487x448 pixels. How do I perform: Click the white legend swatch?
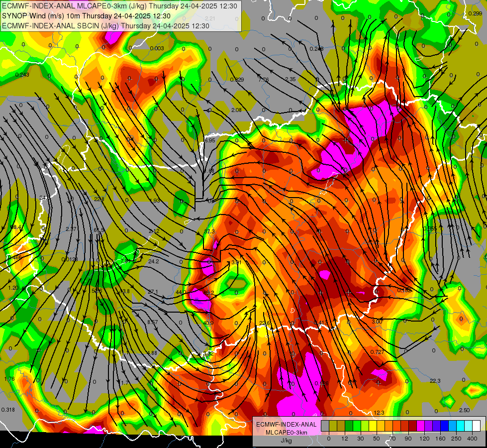pyautogui.click(x=477, y=426)
